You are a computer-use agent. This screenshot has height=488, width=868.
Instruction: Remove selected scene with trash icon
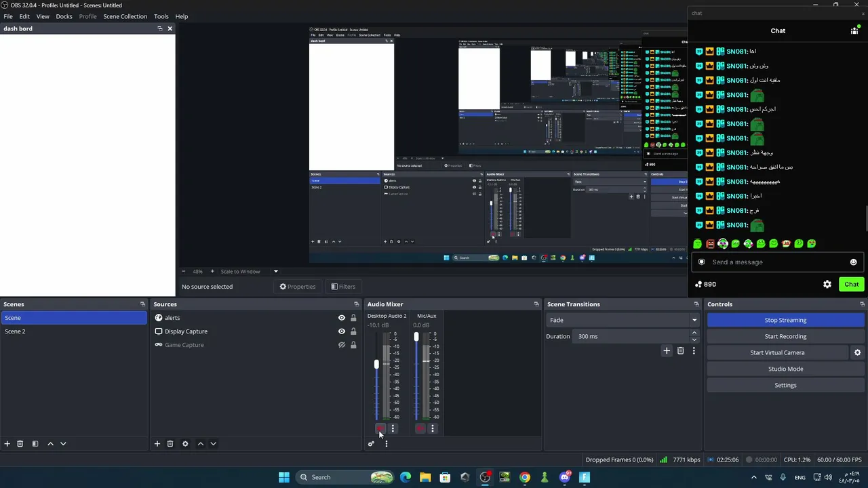[20, 443]
